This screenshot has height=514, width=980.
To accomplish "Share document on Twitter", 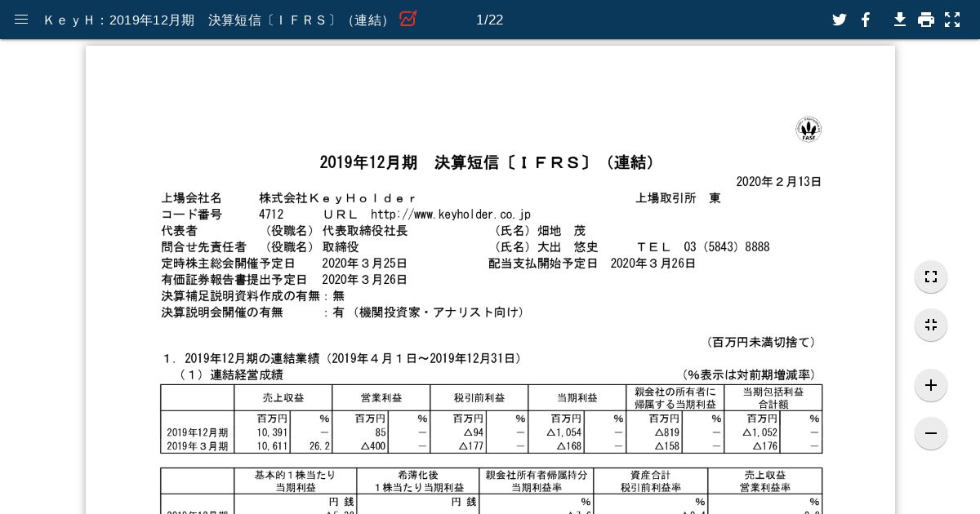I will 840,20.
